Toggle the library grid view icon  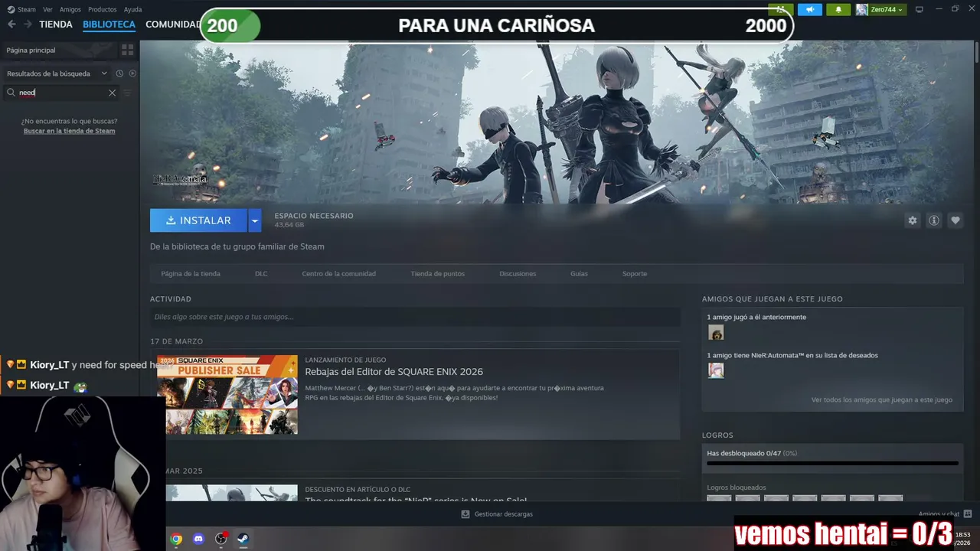[x=127, y=50]
